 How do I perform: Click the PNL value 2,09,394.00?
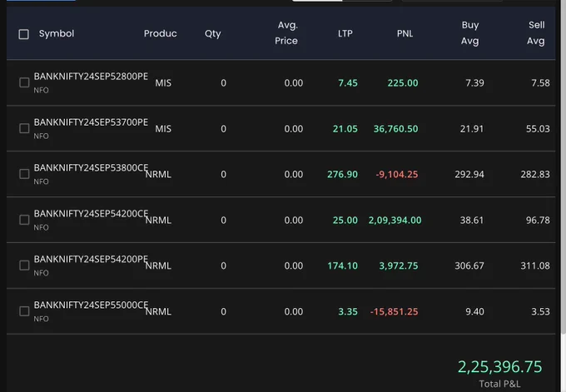395,221
